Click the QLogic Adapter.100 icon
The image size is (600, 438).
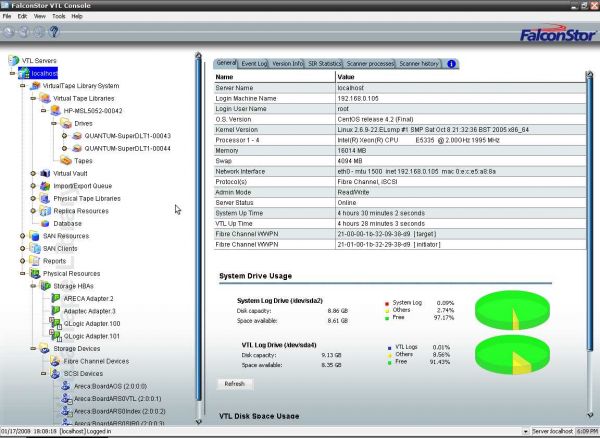pyautogui.click(x=56, y=324)
